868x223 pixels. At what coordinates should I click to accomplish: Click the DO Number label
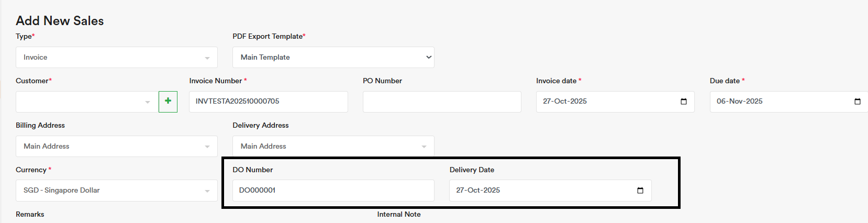pyautogui.click(x=252, y=170)
